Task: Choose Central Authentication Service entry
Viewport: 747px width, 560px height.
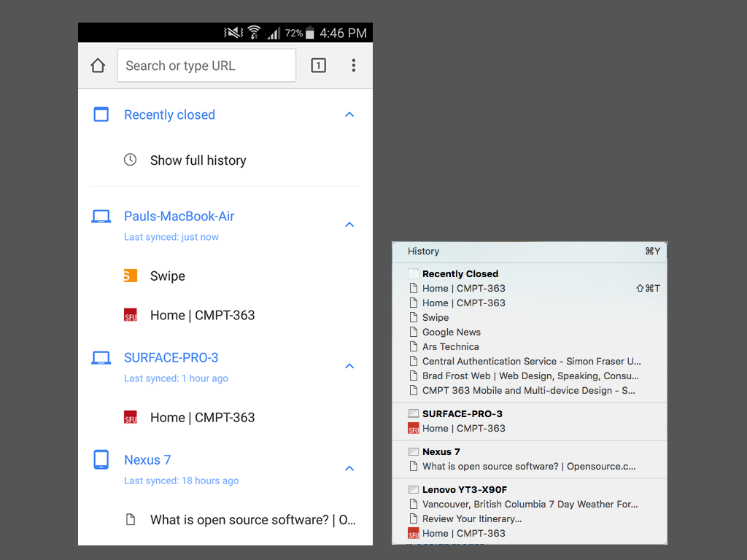Action: (530, 362)
